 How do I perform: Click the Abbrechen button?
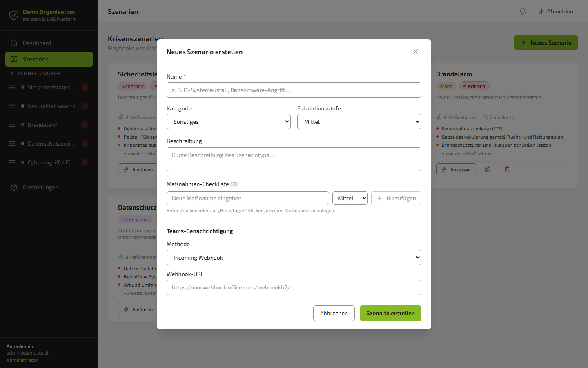334,313
